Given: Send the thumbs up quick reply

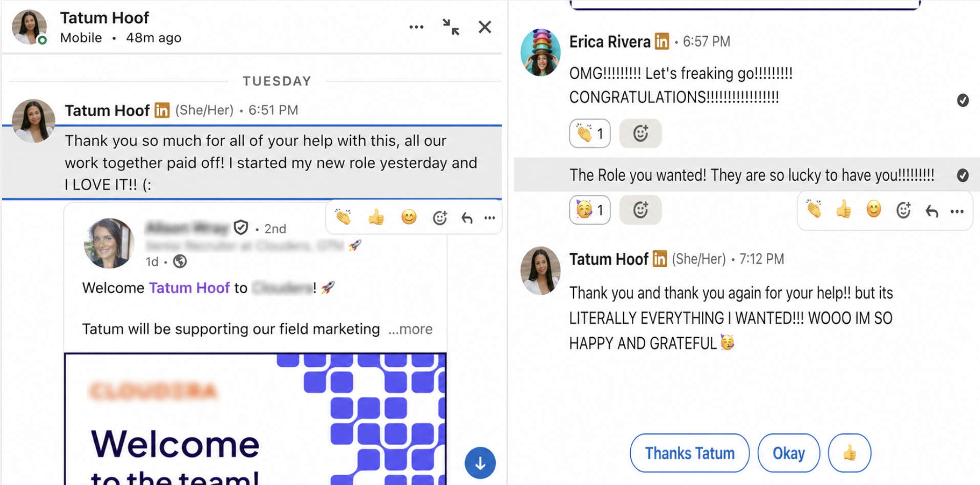Looking at the screenshot, I should pos(849,453).
